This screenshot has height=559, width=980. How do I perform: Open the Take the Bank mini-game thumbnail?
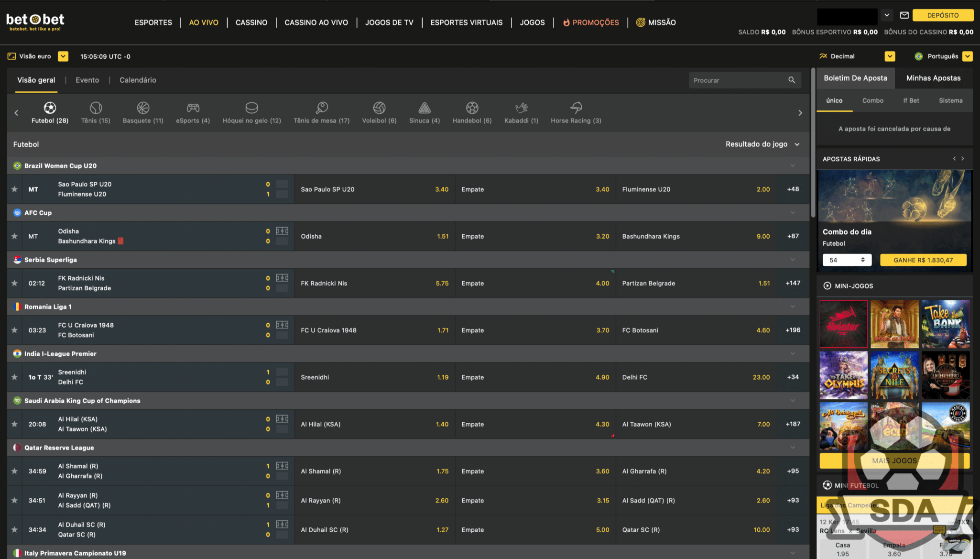click(946, 324)
